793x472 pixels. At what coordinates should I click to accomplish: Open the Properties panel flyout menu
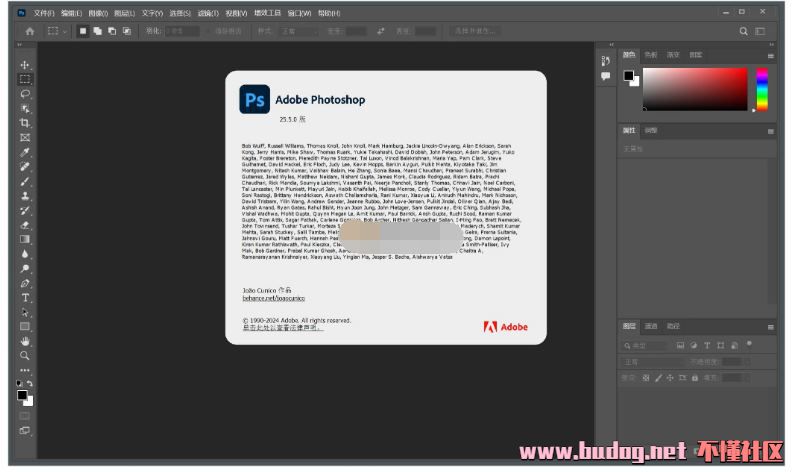(771, 132)
